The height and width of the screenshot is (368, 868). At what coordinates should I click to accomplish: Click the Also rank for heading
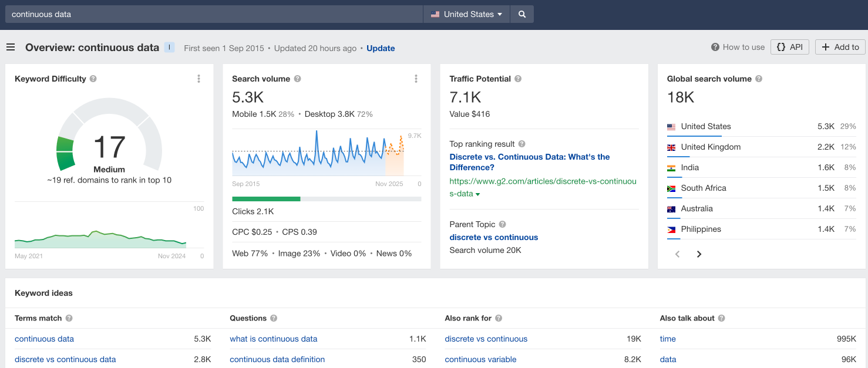tap(468, 318)
